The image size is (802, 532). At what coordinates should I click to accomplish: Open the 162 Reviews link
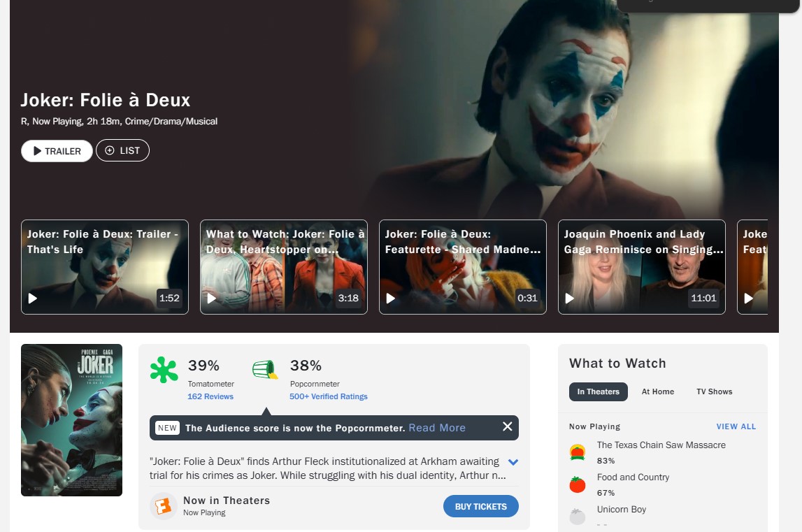[210, 396]
